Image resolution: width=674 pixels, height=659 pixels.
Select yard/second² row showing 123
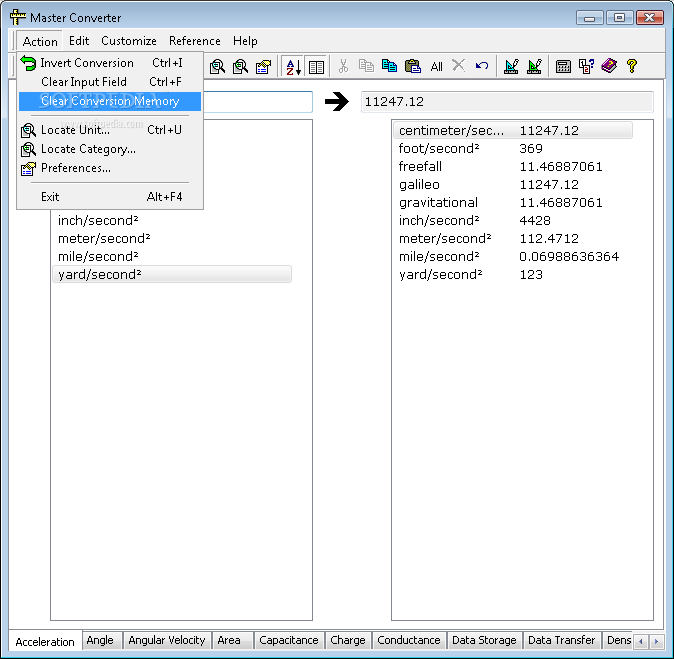(x=513, y=274)
